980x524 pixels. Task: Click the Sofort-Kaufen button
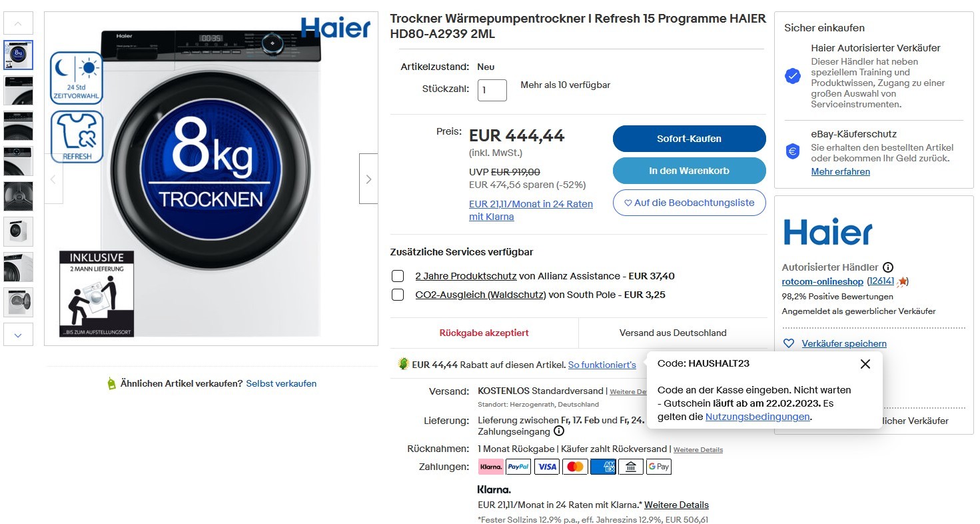tap(689, 139)
